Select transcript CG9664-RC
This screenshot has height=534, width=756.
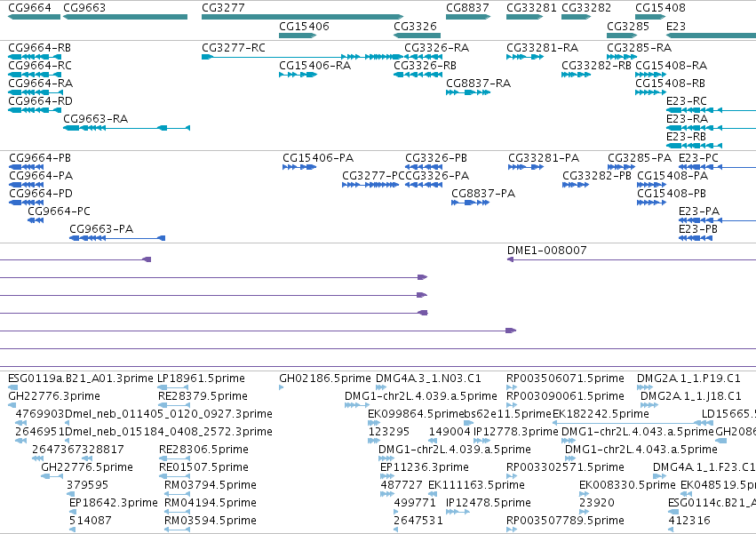pos(40,66)
